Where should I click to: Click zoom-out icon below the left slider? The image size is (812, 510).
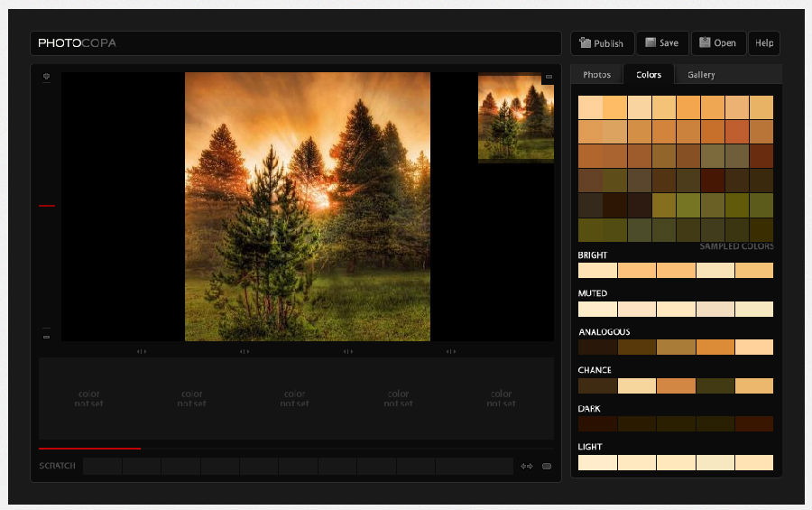pyautogui.click(x=46, y=337)
